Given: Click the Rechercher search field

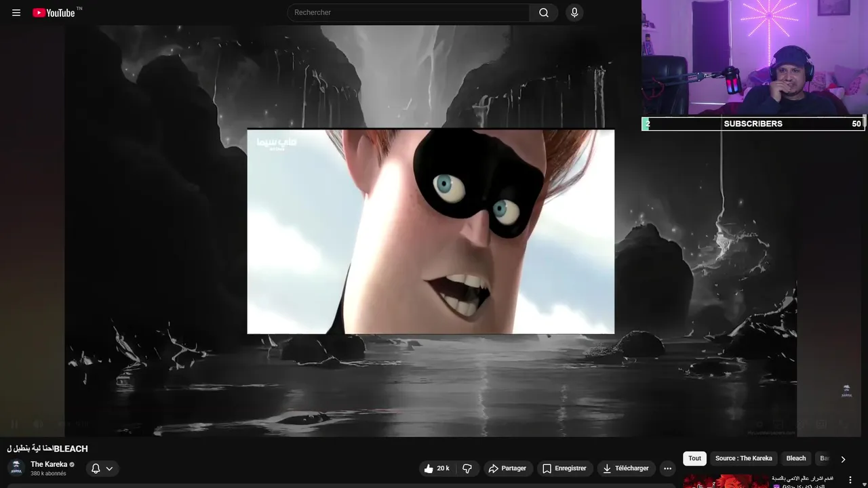Looking at the screenshot, I should tap(408, 13).
